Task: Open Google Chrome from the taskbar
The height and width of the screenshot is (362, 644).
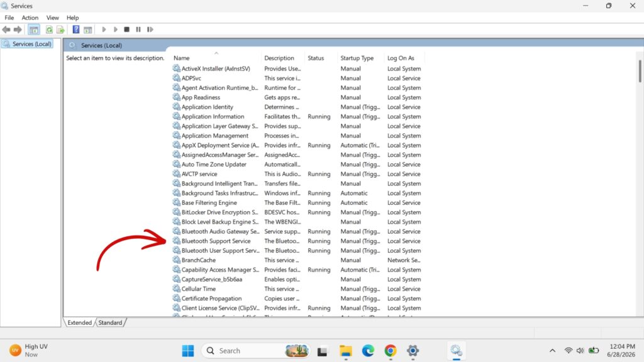Action: (390, 351)
